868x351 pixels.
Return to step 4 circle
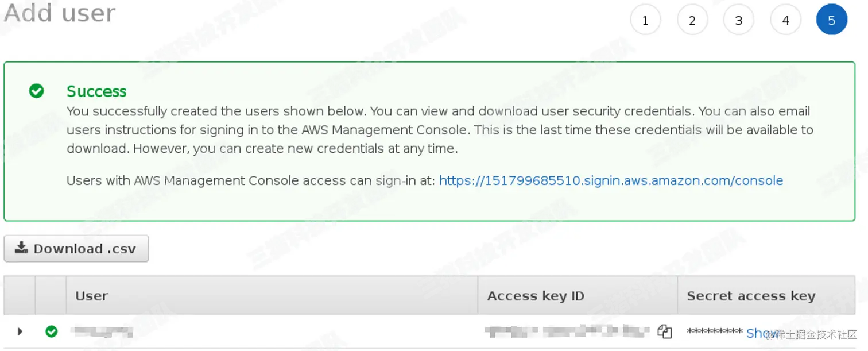(x=785, y=20)
